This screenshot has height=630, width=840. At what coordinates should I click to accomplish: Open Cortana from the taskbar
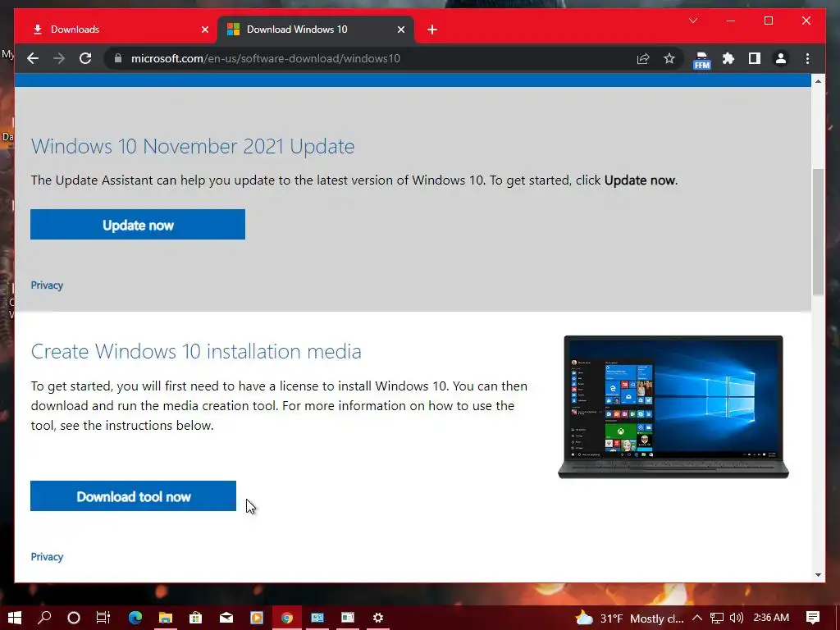pos(74,618)
